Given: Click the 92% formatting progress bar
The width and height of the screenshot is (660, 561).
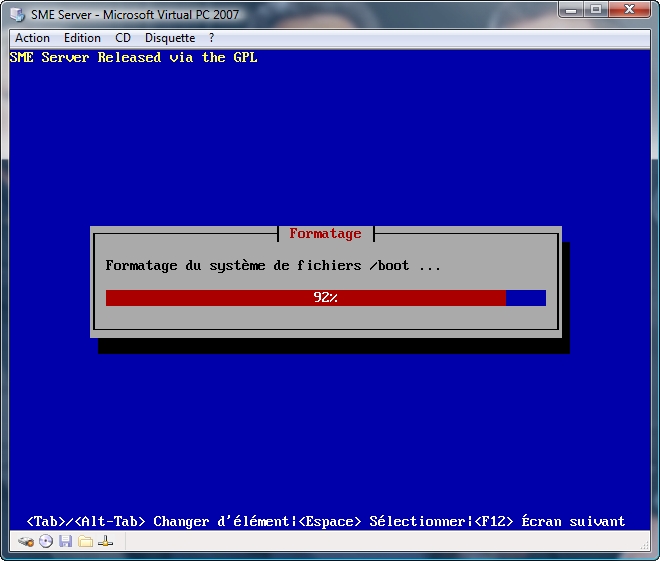Looking at the screenshot, I should click(326, 298).
